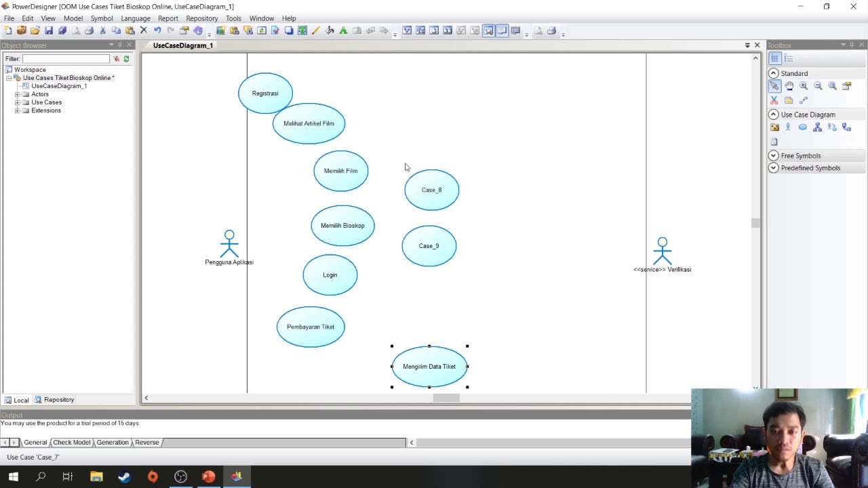
Task: Select the Dependency link tool
Action: coord(846,127)
